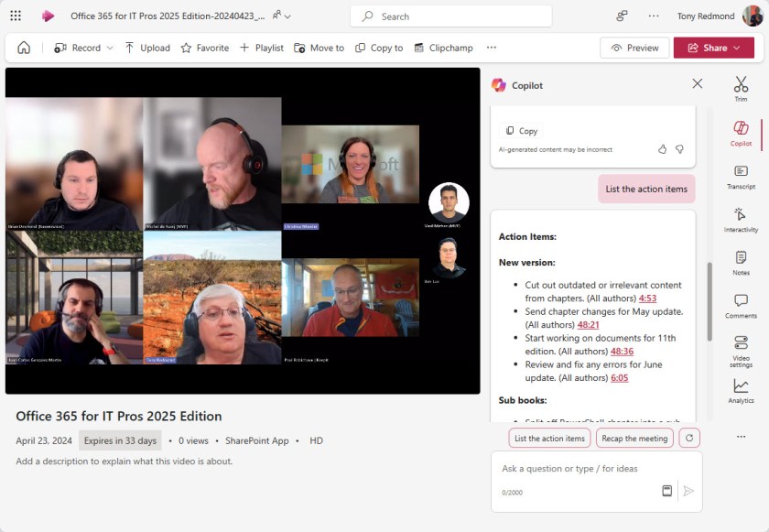Refresh Copilot prompt suggestions
The height and width of the screenshot is (532, 769).
click(x=689, y=438)
